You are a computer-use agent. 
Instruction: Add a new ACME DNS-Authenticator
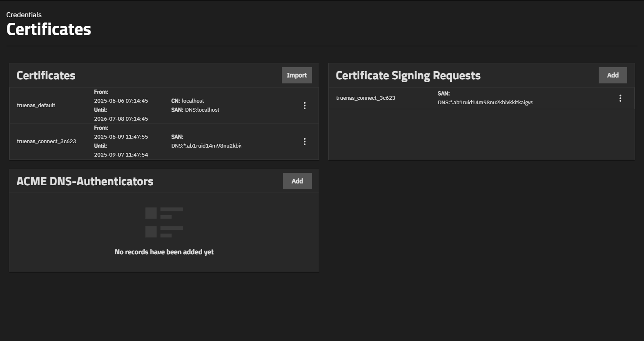click(297, 181)
